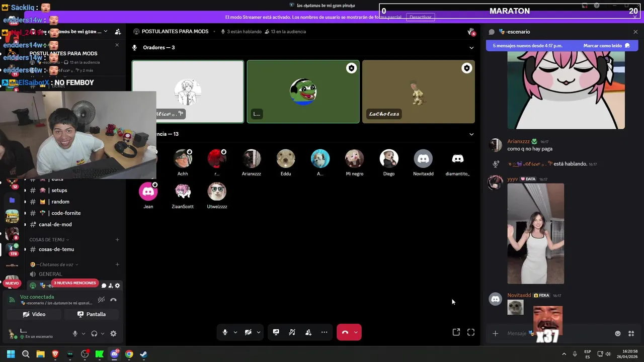Click the Desactivar streamer mode button
Screen dimensions: 644x362
[420, 17]
